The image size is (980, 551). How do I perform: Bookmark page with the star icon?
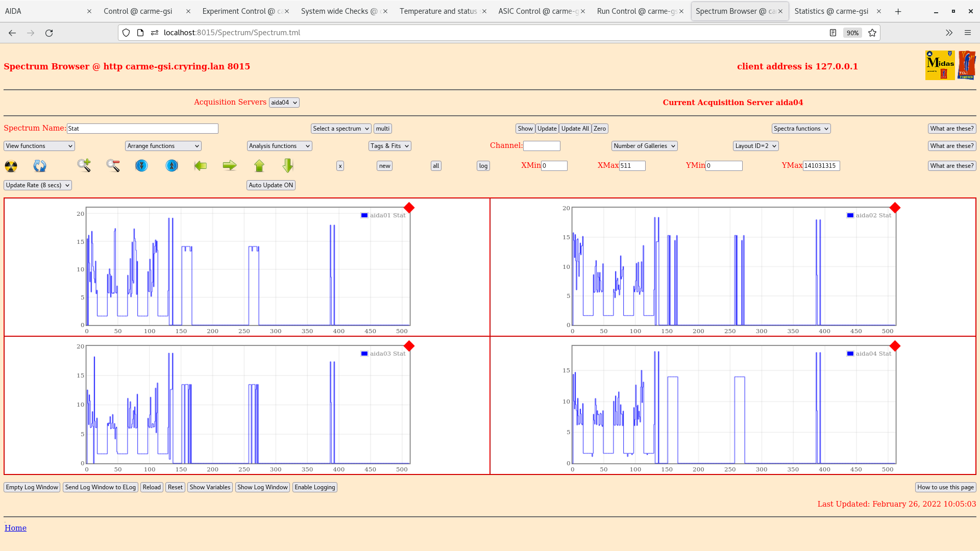872,33
